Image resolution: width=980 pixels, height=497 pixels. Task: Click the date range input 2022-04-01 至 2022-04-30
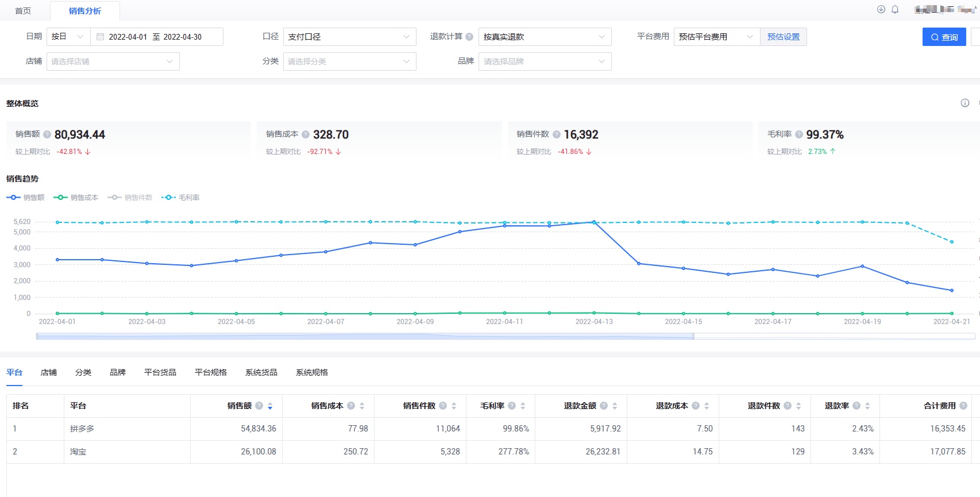pos(156,37)
